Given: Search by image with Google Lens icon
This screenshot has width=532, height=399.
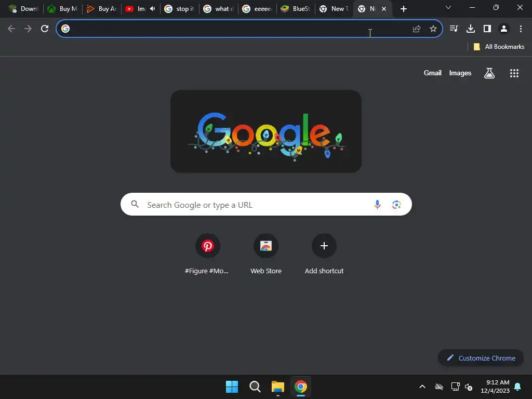Looking at the screenshot, I should tap(396, 205).
